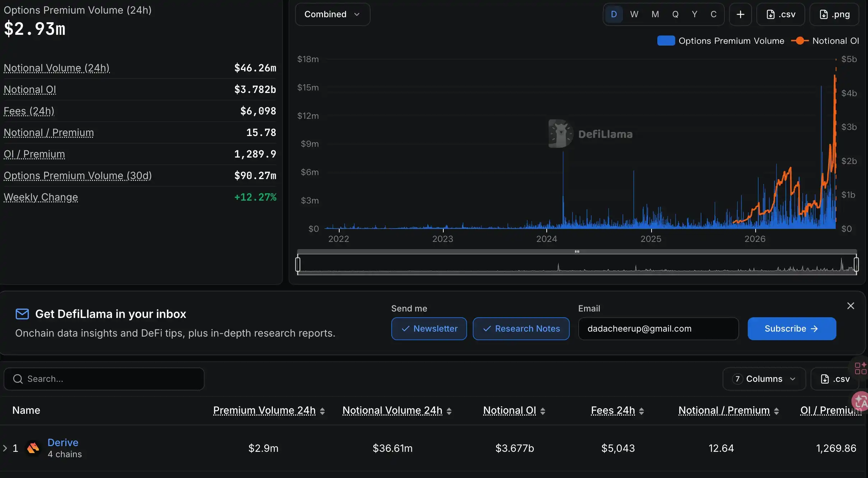Select the cumulative C interval tab

click(714, 14)
